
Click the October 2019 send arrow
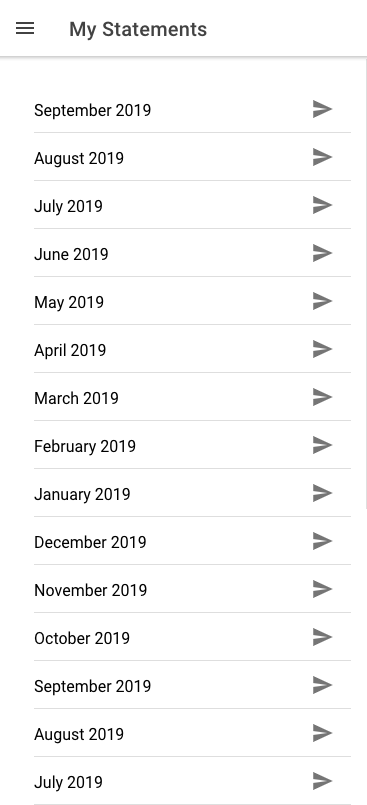click(322, 637)
